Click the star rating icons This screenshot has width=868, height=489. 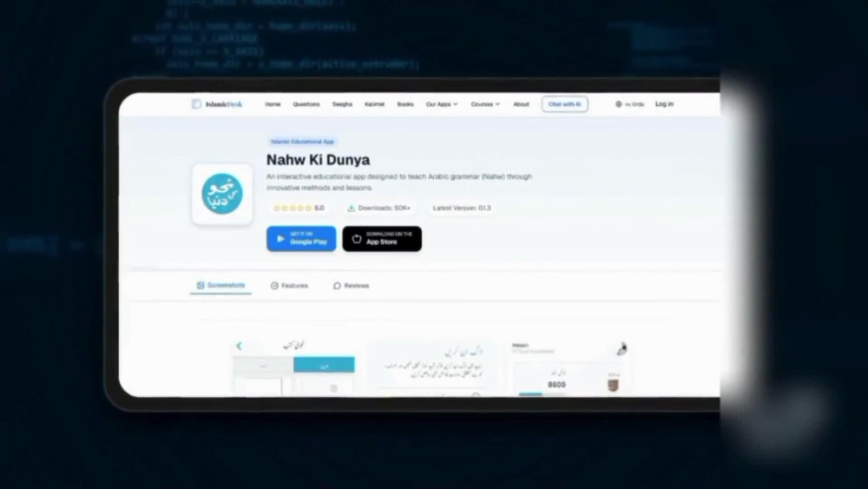point(293,208)
